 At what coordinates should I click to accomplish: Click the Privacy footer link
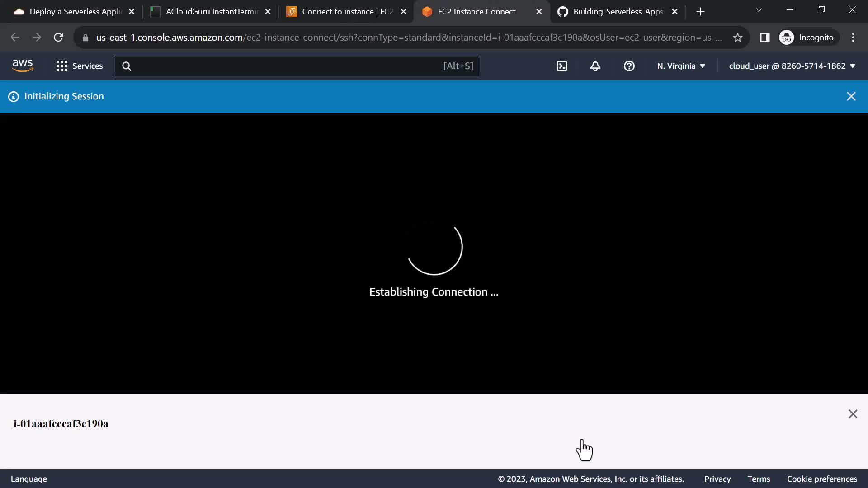pos(717,479)
